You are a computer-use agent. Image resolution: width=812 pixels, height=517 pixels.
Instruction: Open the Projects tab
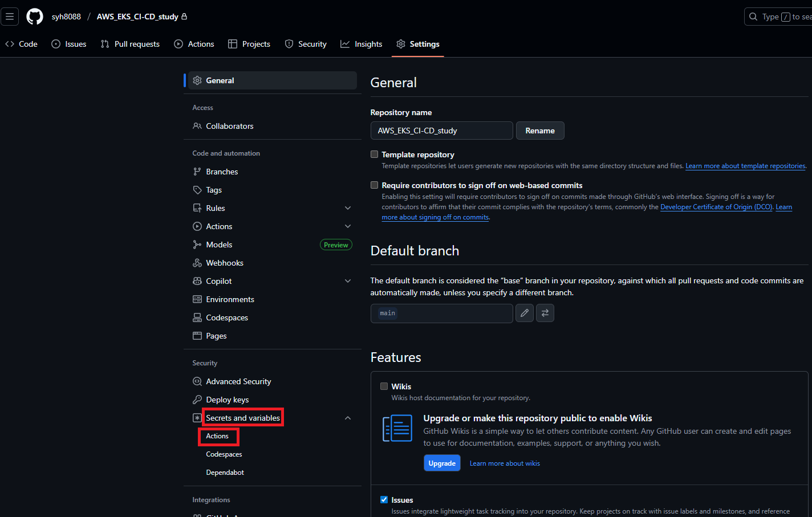click(x=249, y=44)
